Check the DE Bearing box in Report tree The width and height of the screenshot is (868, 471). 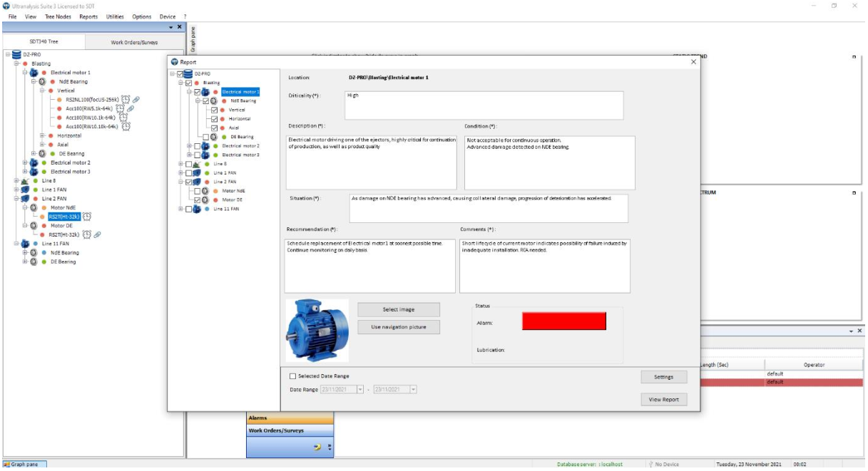coord(205,137)
